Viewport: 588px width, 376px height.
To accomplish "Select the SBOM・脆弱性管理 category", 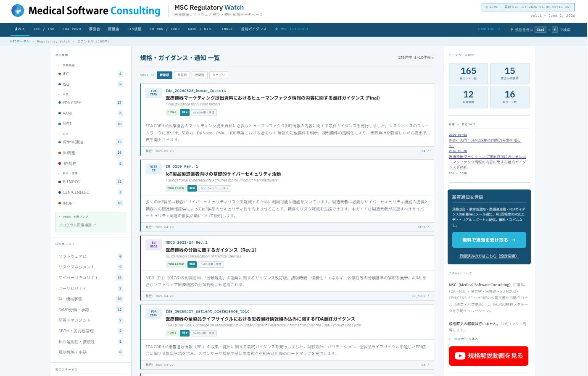I will click(90, 331).
